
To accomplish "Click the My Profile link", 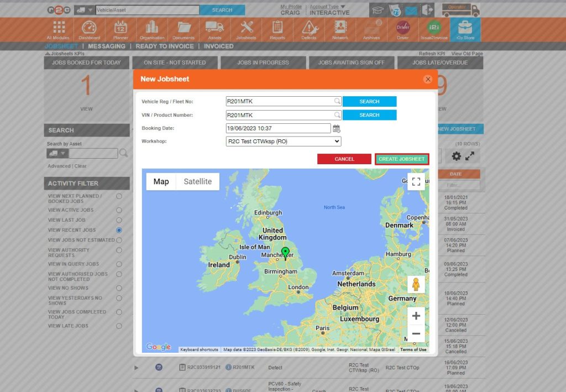I will pos(290,7).
